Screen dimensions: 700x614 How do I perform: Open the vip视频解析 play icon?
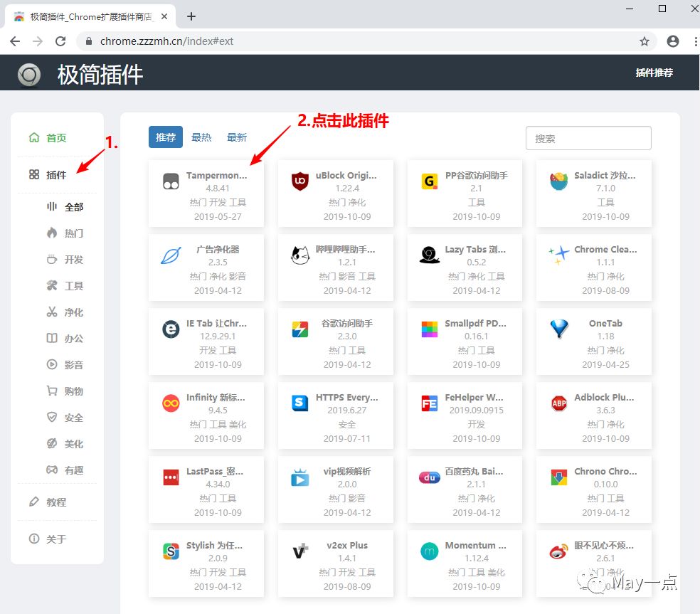click(x=300, y=478)
